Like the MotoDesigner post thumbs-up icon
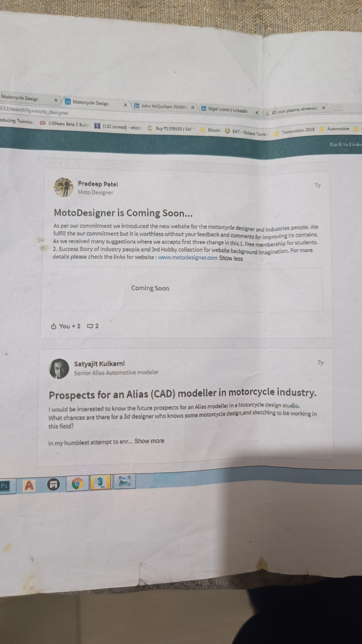 pyautogui.click(x=54, y=327)
